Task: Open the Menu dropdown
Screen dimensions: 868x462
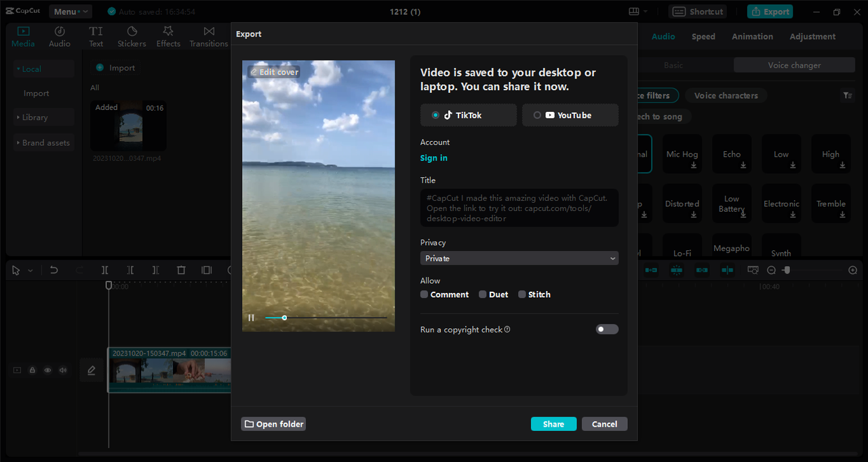Action: [x=70, y=12]
